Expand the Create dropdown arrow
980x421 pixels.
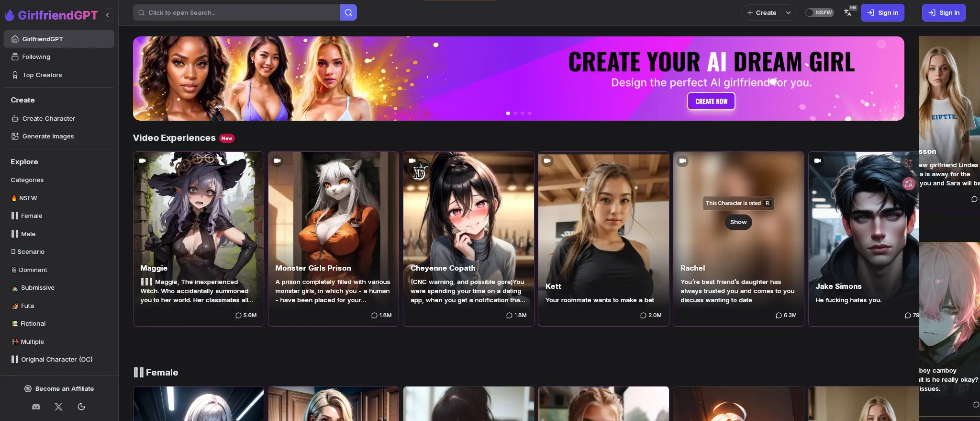coord(788,13)
